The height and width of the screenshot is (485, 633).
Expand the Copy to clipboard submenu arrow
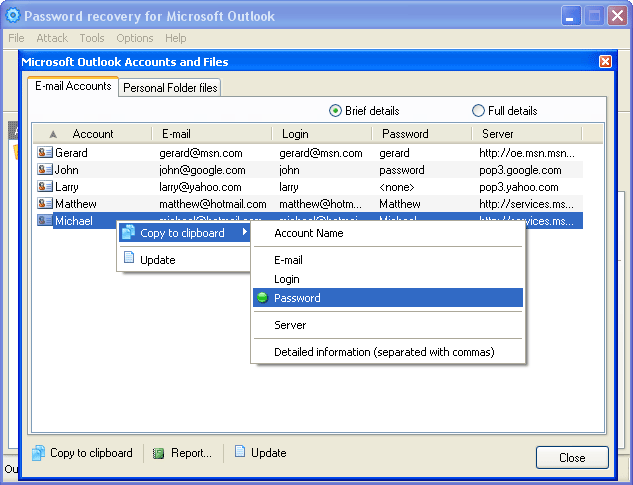(245, 232)
